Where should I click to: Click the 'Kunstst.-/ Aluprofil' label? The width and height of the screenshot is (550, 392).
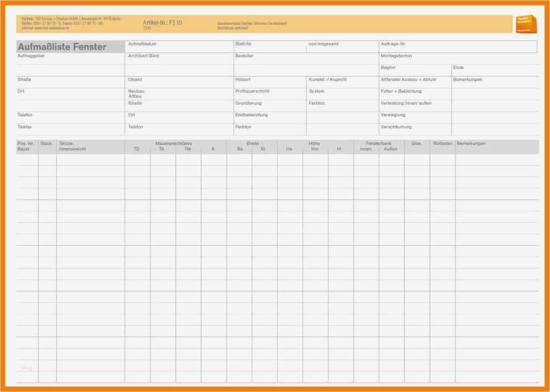click(x=328, y=80)
